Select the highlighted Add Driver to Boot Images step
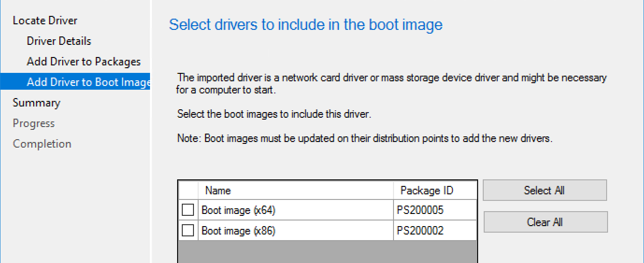This screenshot has height=263, width=644. [88, 82]
